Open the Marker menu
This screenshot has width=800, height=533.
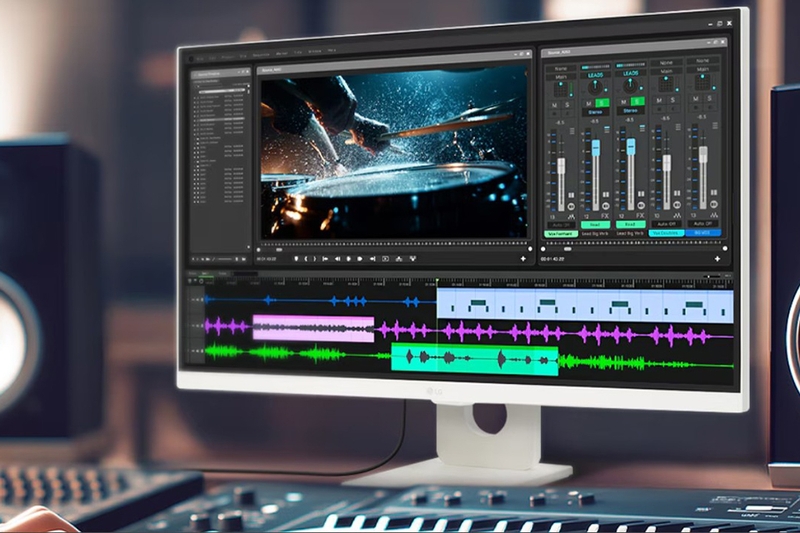pos(282,54)
